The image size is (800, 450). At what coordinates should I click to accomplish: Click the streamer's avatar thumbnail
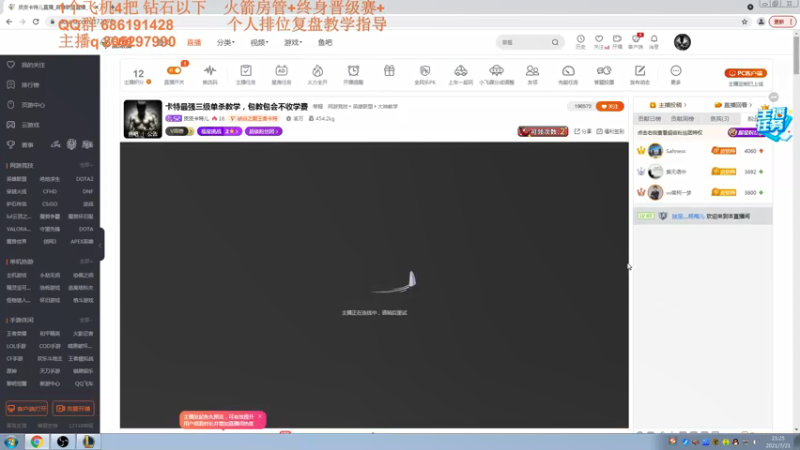[143, 119]
